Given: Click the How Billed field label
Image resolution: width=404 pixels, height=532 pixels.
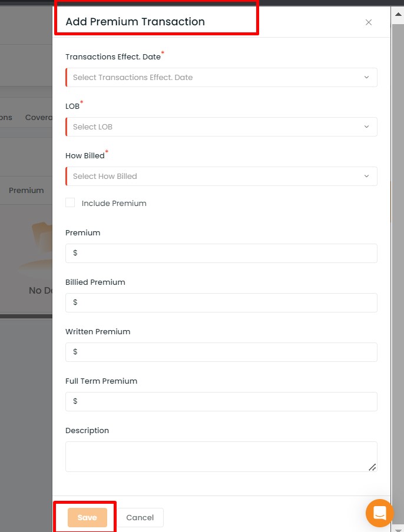Looking at the screenshot, I should (x=85, y=156).
